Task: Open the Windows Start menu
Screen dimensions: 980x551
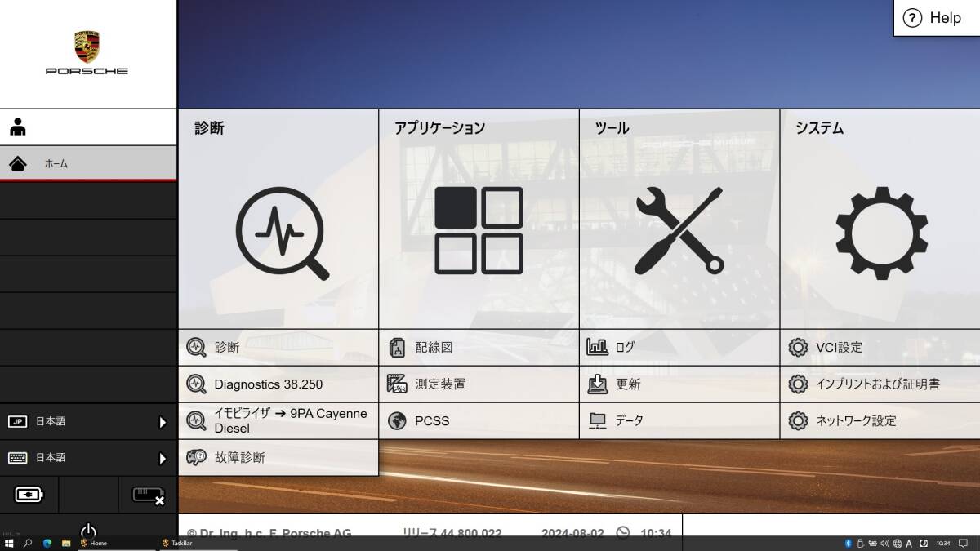Action: pyautogui.click(x=9, y=543)
